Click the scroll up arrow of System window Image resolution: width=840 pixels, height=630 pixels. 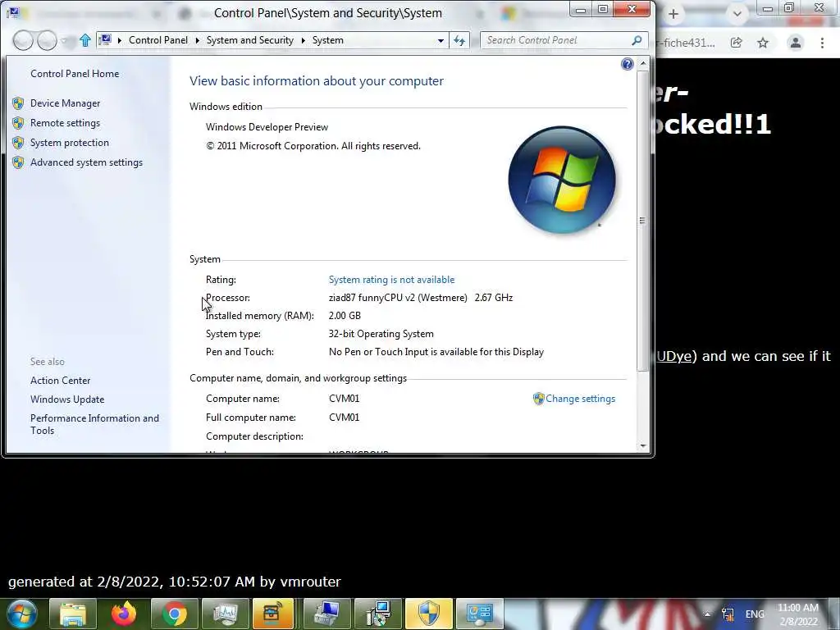(643, 63)
